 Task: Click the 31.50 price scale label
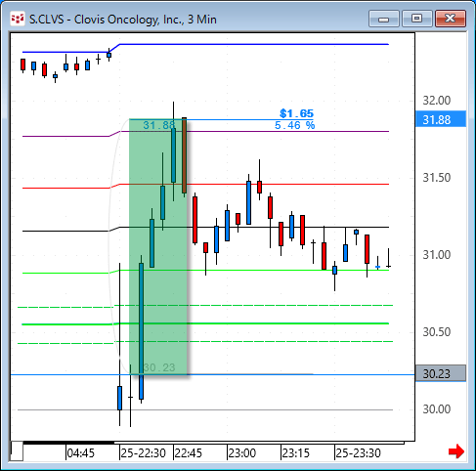coord(437,178)
